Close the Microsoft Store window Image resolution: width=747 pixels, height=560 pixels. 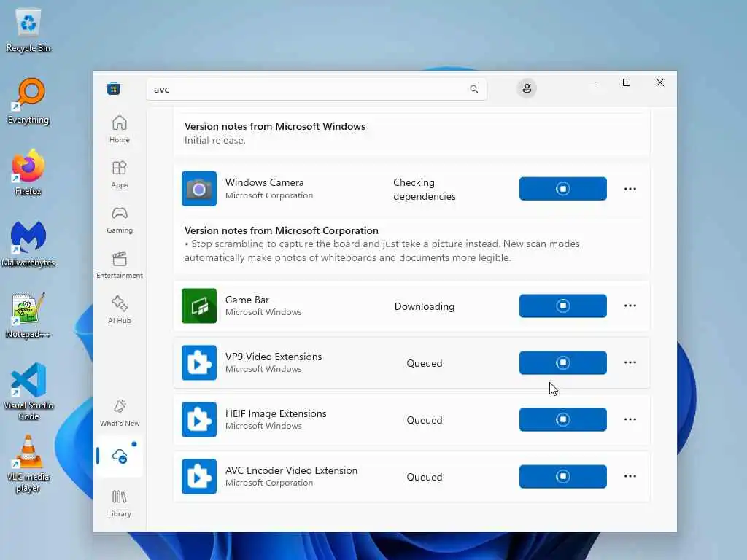(x=659, y=82)
